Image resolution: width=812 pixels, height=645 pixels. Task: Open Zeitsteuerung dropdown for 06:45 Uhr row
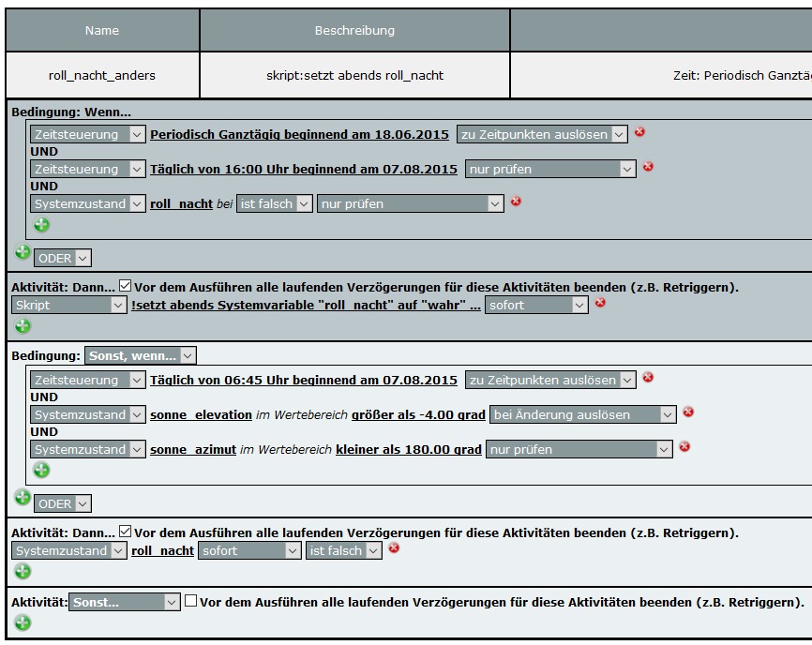coord(87,381)
